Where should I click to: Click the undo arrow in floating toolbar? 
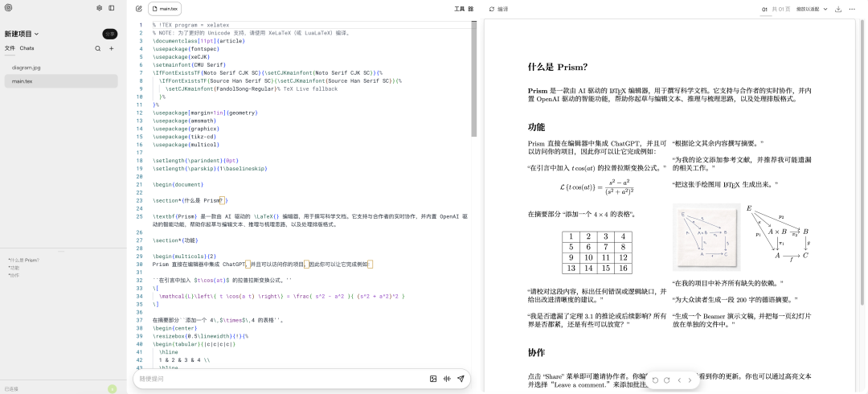point(656,380)
